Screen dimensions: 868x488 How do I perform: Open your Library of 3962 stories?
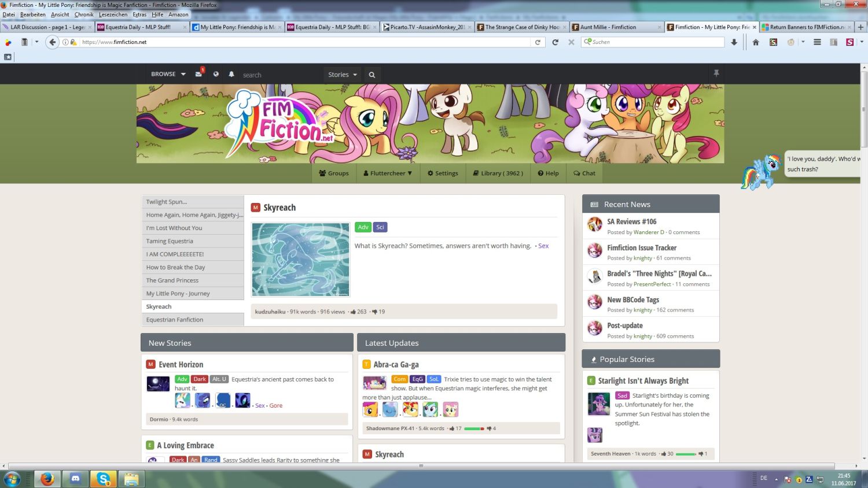[x=498, y=173]
